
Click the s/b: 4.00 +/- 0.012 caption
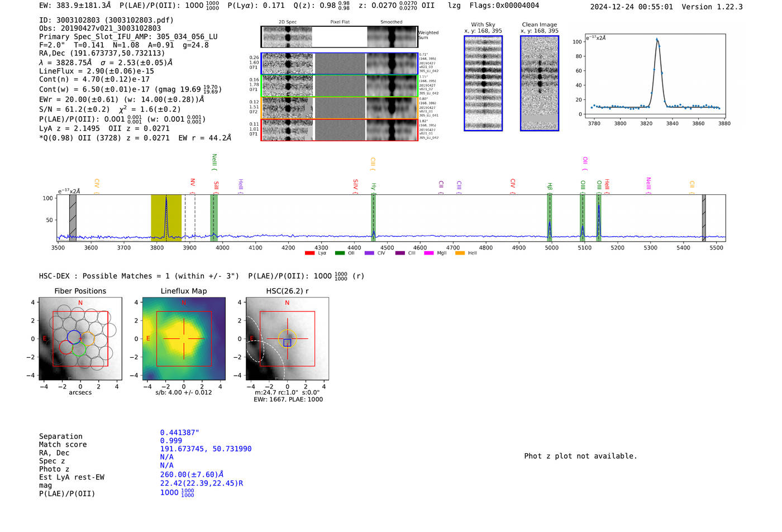[184, 392]
